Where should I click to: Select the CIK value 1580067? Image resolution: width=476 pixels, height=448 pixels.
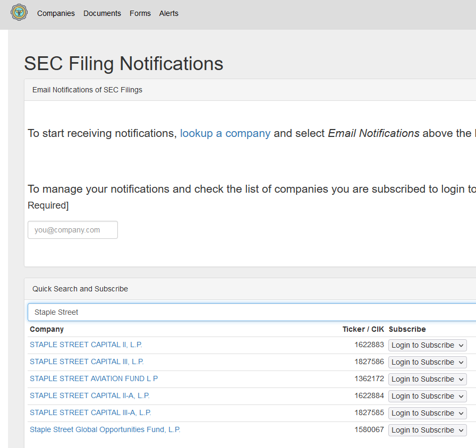tap(369, 429)
